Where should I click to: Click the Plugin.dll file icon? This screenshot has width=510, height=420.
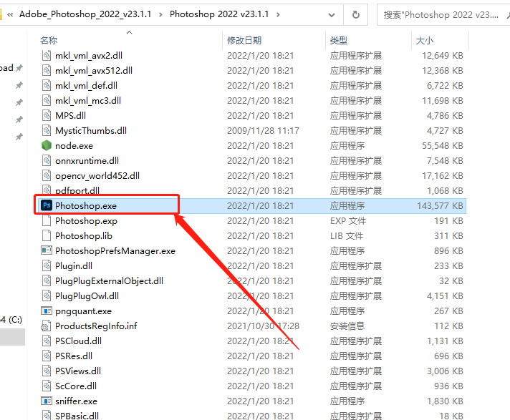point(47,265)
